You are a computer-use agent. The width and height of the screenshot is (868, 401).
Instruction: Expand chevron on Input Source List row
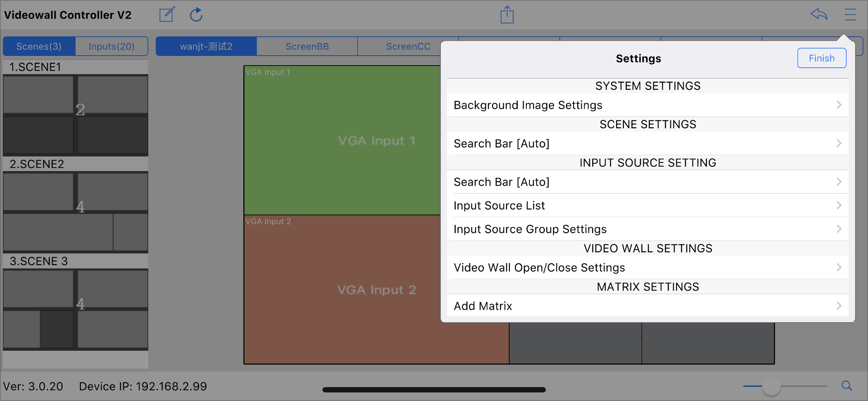click(x=839, y=206)
